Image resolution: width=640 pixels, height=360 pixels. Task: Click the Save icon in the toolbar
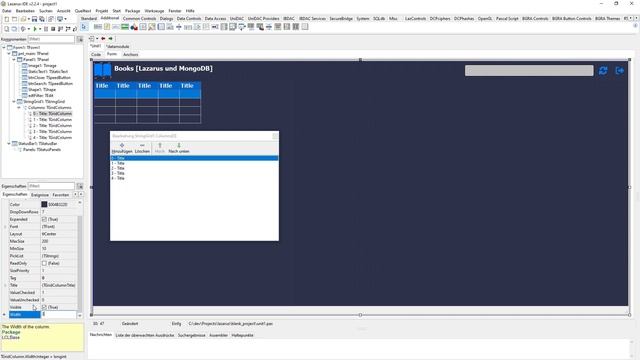[34, 19]
